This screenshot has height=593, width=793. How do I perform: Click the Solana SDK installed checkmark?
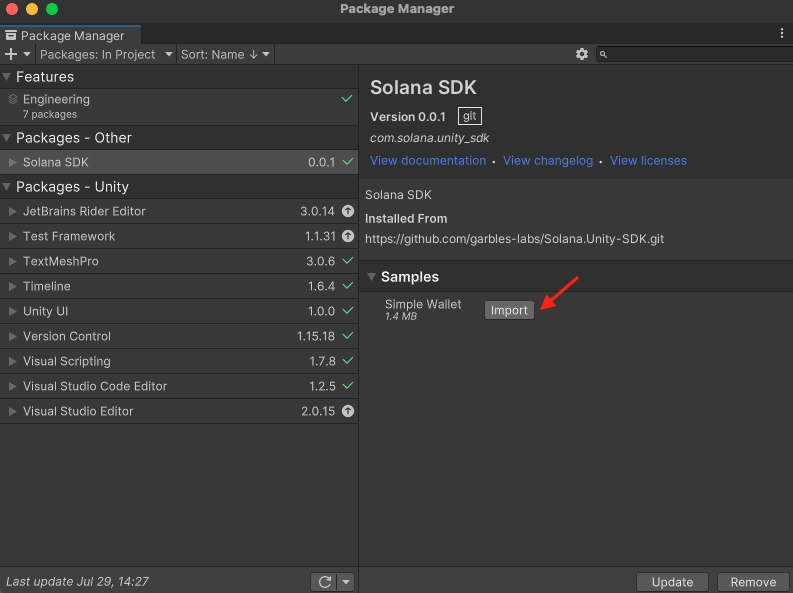[x=347, y=162]
